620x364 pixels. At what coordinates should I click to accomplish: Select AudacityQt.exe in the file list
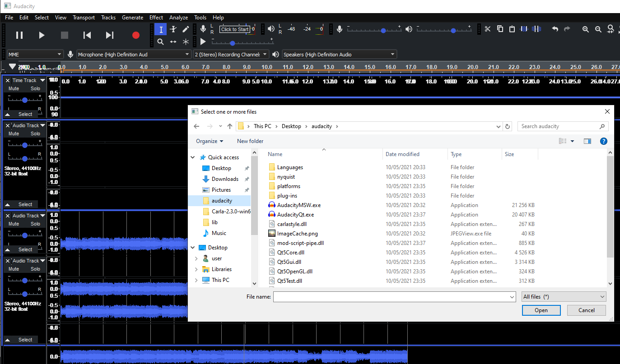tap(295, 215)
